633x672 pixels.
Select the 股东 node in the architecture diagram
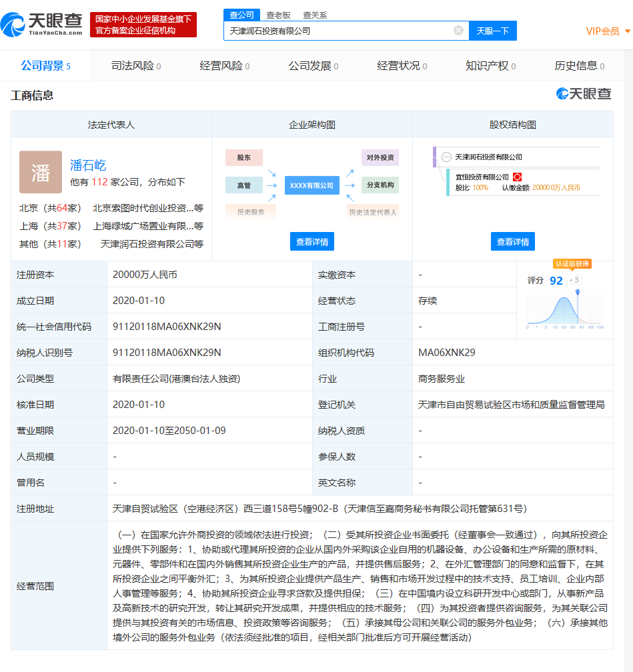coord(244,157)
